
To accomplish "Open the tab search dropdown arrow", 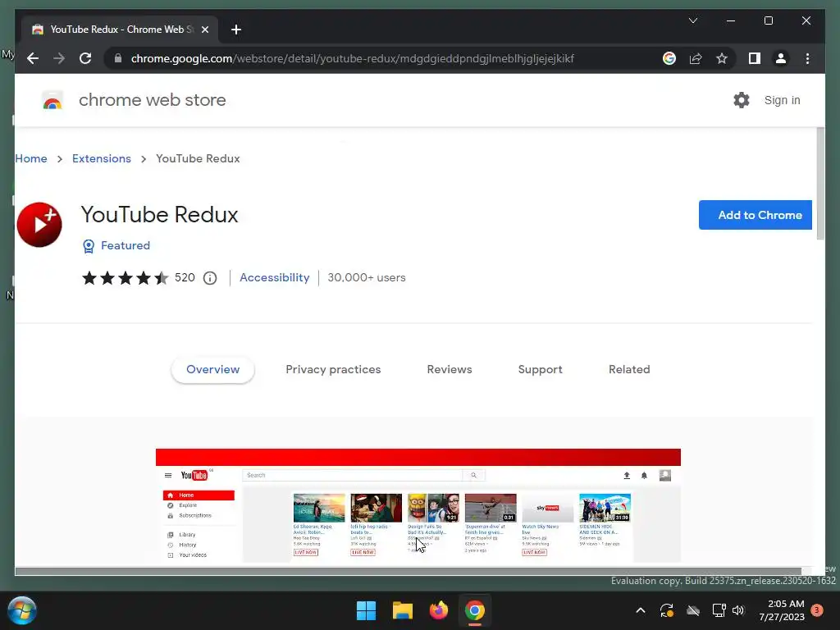I will tap(692, 21).
